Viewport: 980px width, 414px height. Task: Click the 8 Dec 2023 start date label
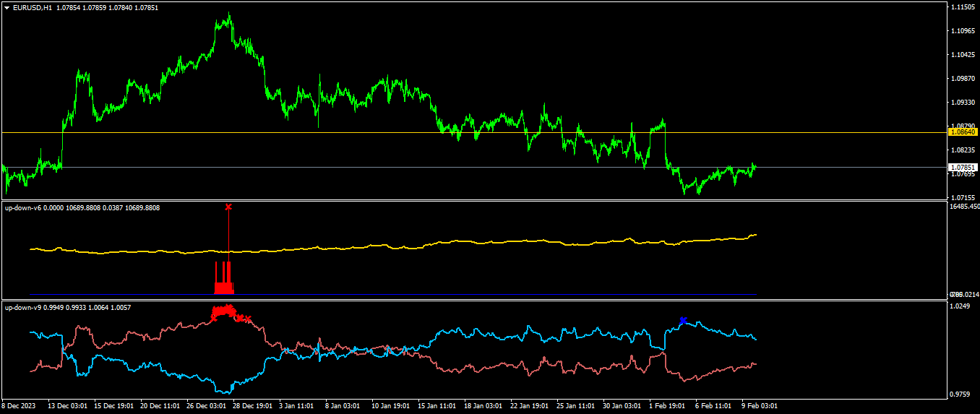pyautogui.click(x=20, y=406)
